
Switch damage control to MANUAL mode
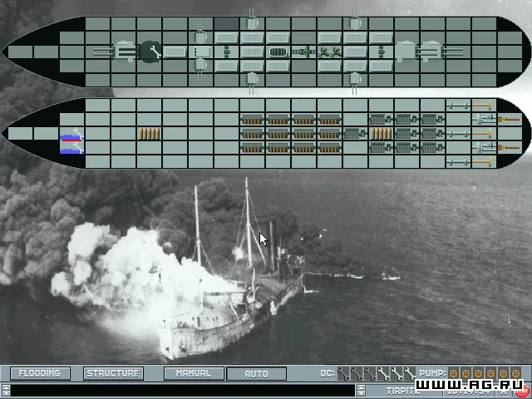193,374
